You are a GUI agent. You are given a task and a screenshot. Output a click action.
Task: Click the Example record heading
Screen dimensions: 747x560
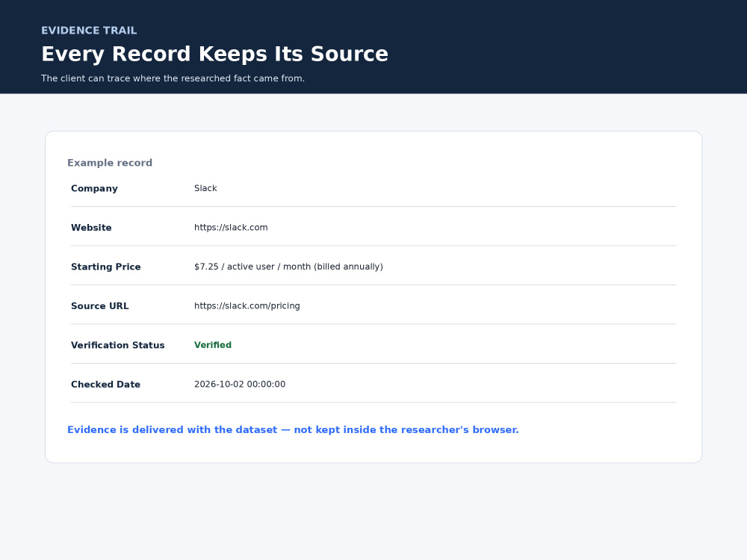(110, 163)
